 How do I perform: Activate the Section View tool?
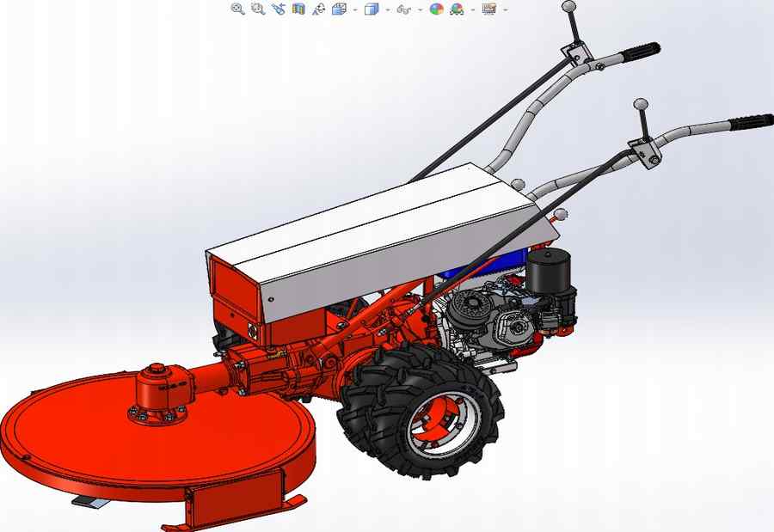tap(298, 9)
